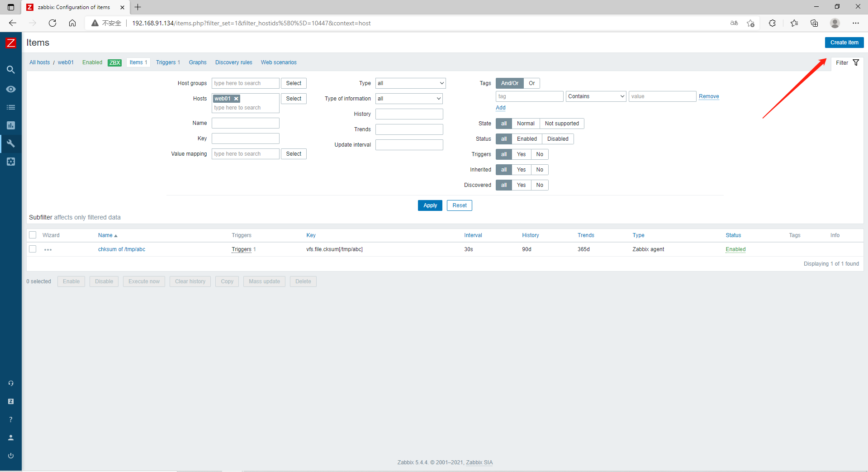Open tag Contains operator dropdown
This screenshot has width=868, height=472.
tap(596, 96)
